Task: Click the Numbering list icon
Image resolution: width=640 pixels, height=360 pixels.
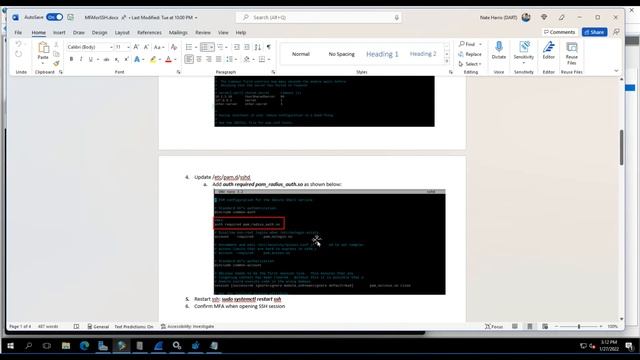Action: click(205, 47)
